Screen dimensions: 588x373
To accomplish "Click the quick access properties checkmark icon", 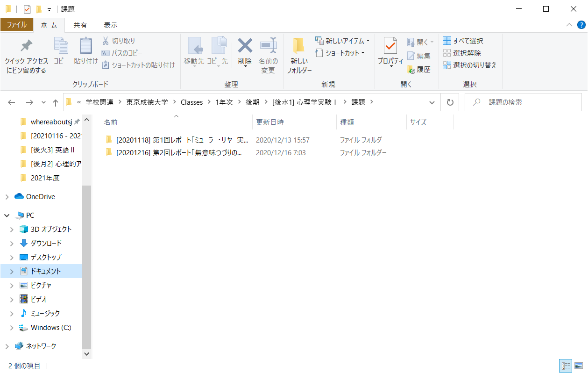I will 27,9.
